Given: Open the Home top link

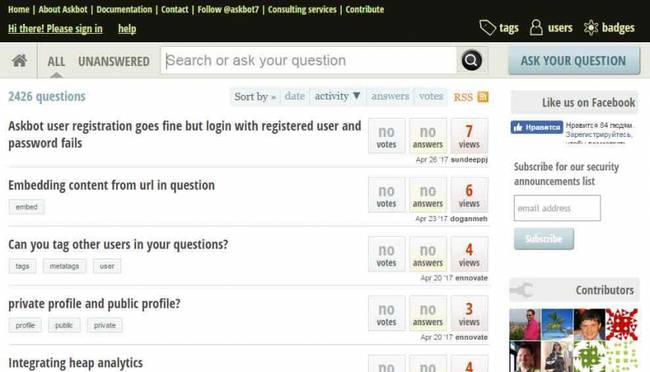Looking at the screenshot, I should point(19,9).
